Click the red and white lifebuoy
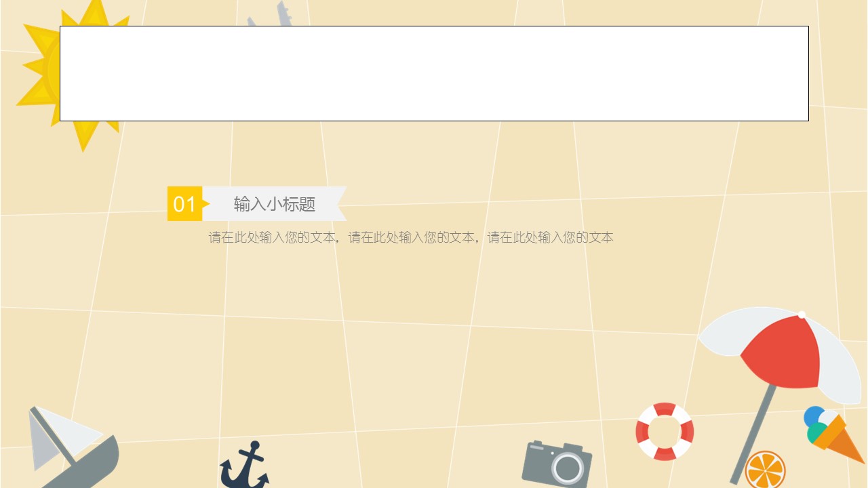The width and height of the screenshot is (868, 488). pos(665,432)
